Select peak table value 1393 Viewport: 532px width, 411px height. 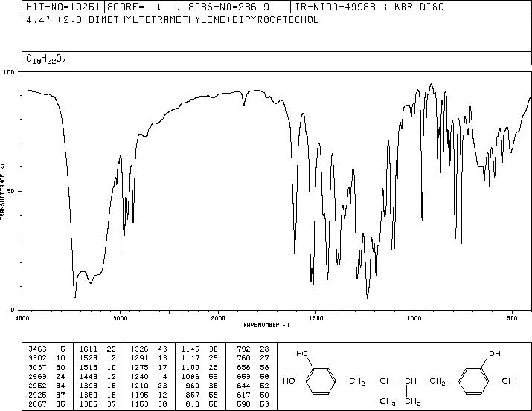point(89,386)
